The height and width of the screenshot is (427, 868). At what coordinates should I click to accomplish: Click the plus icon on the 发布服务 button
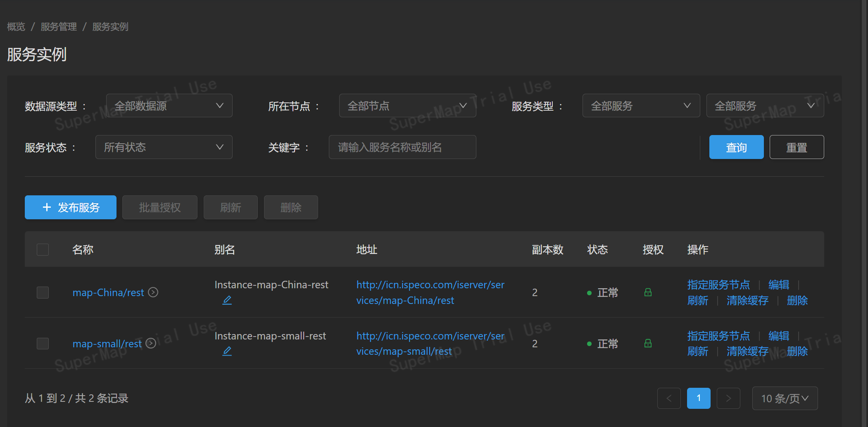pyautogui.click(x=46, y=207)
